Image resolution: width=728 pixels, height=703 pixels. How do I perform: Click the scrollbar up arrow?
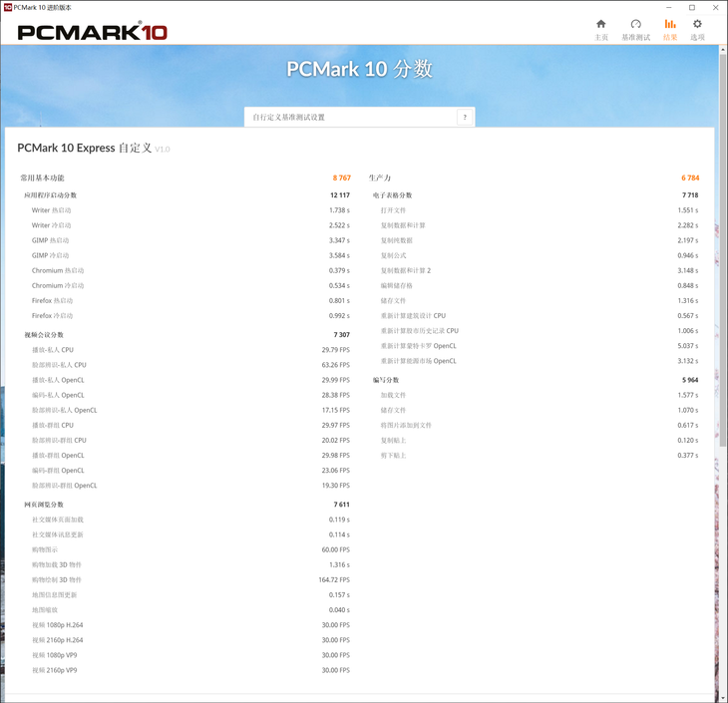click(x=723, y=49)
